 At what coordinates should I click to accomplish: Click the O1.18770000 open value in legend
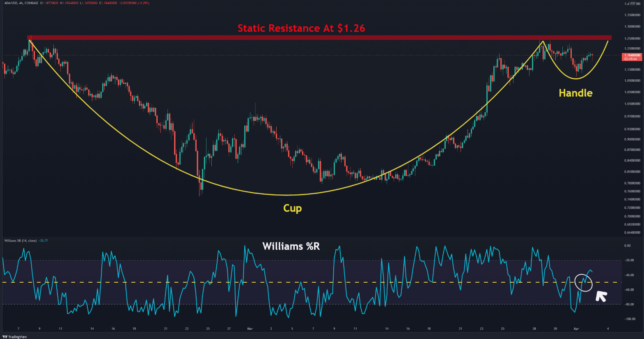pyautogui.click(x=49, y=3)
